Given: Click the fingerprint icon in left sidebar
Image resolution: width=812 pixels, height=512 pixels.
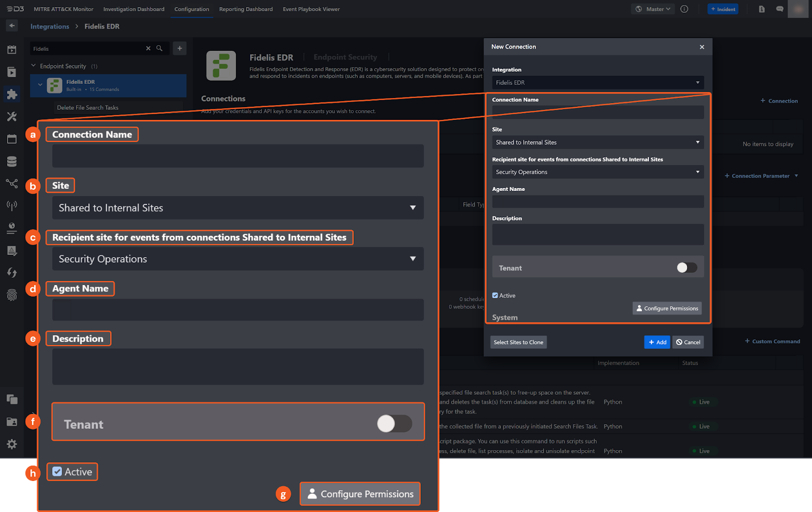Looking at the screenshot, I should (12, 295).
